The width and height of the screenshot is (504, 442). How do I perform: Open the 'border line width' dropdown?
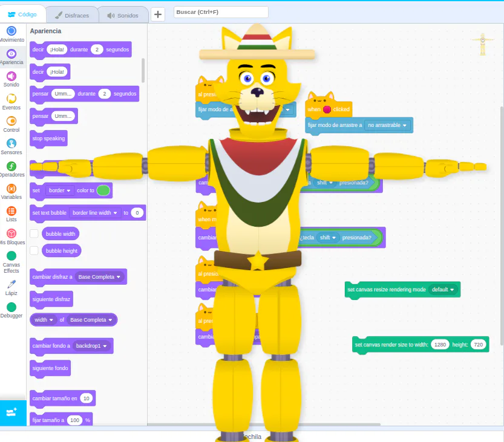[x=95, y=213]
